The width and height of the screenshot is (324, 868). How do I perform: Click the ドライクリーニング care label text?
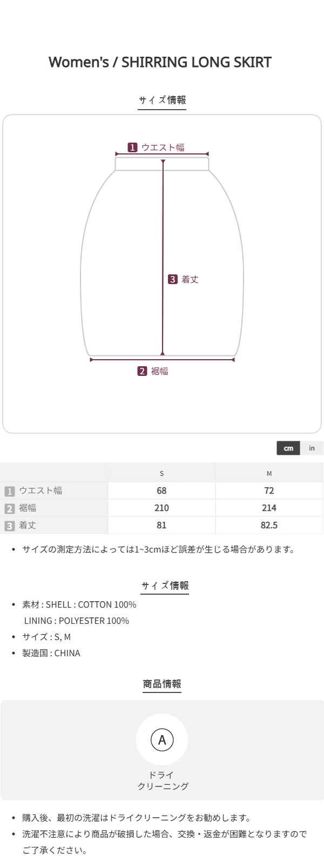pos(162,780)
